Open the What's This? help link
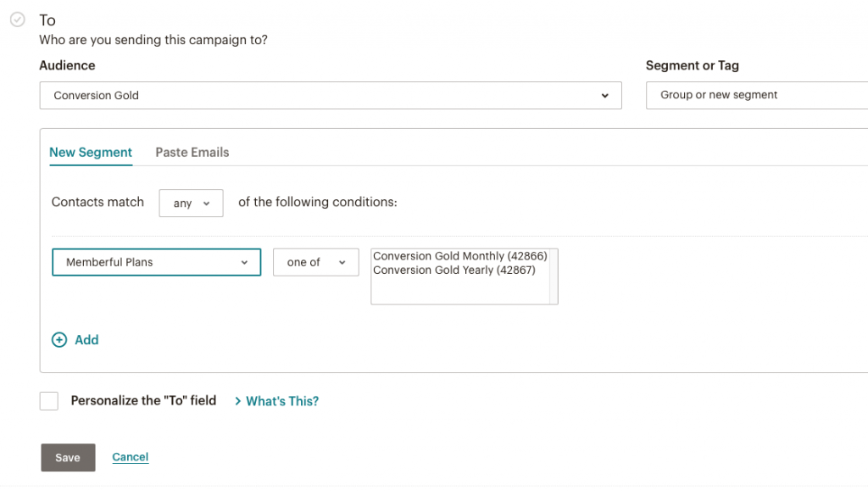Viewport: 868px width, 491px height. click(282, 401)
